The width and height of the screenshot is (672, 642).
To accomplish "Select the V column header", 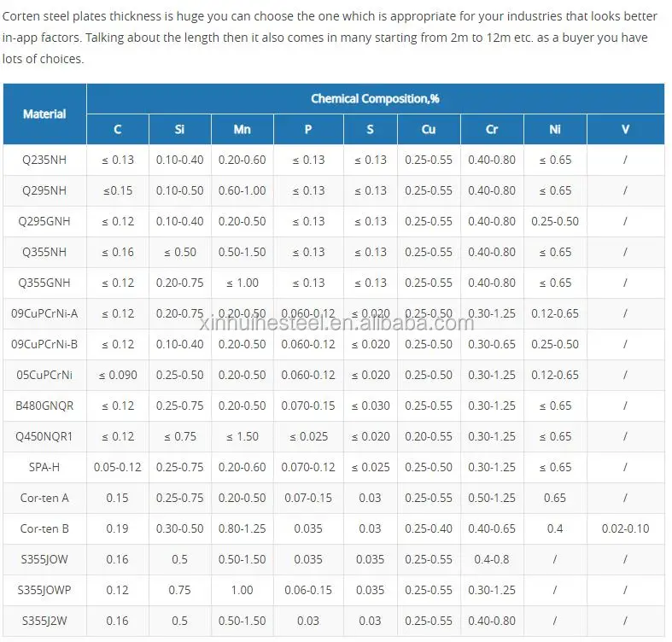I will coord(625,129).
